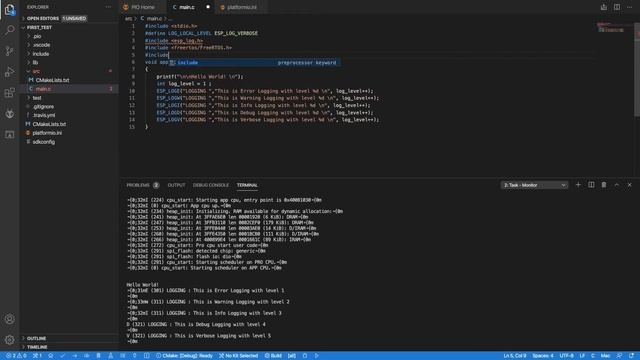The height and width of the screenshot is (360, 640).
Task: Click the feedback icon in status bar
Action: 619,356
